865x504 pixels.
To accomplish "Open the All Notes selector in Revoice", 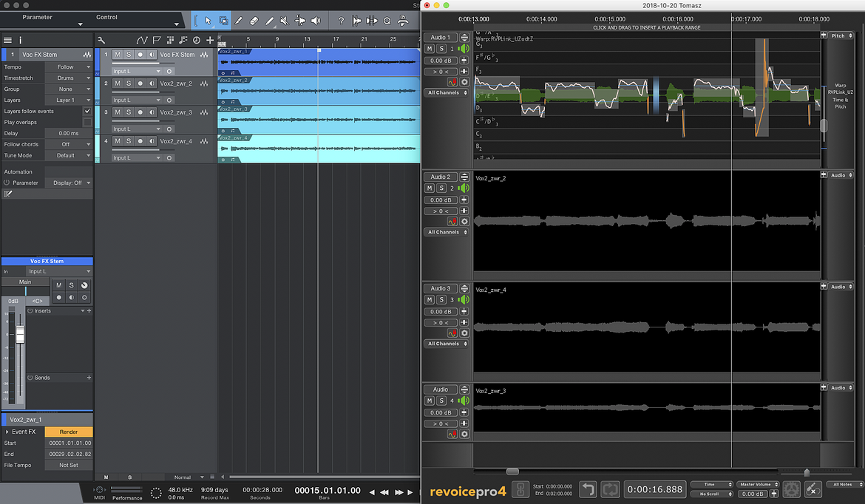I will click(x=844, y=484).
